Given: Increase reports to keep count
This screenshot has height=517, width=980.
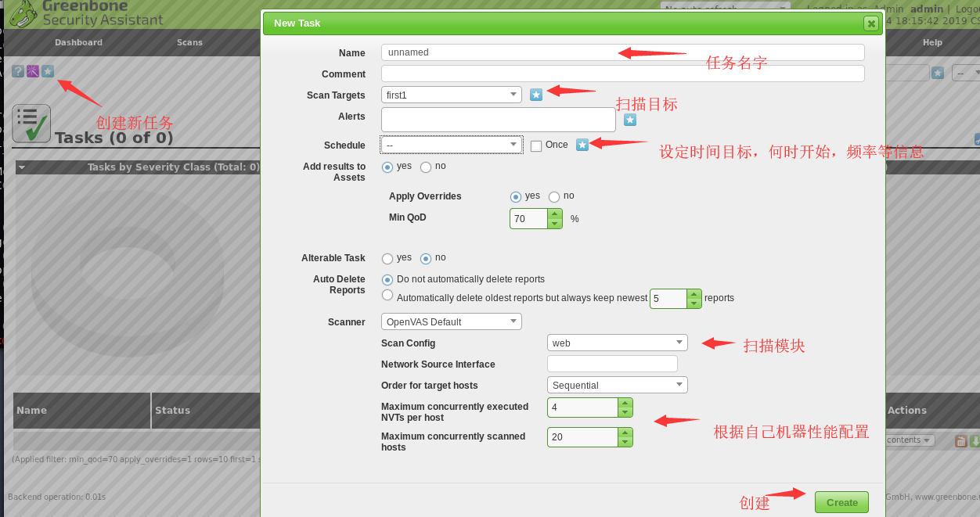Looking at the screenshot, I should click(694, 294).
